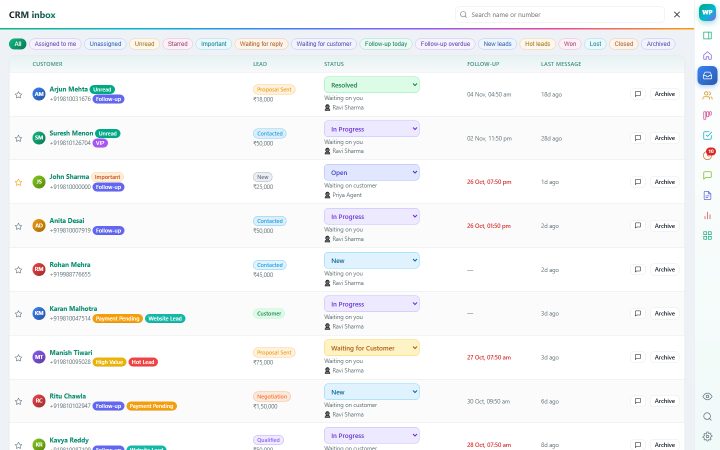
Task: Open the apps grid icon in sidebar
Action: (707, 236)
